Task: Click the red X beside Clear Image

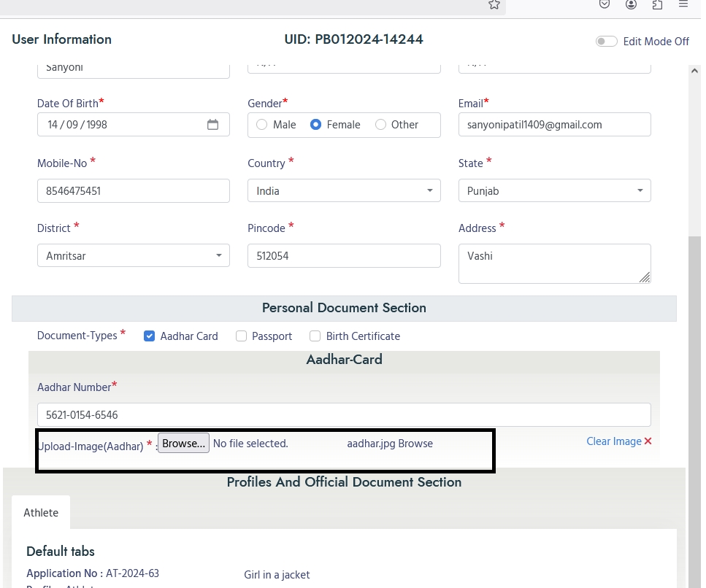Action: pos(648,441)
